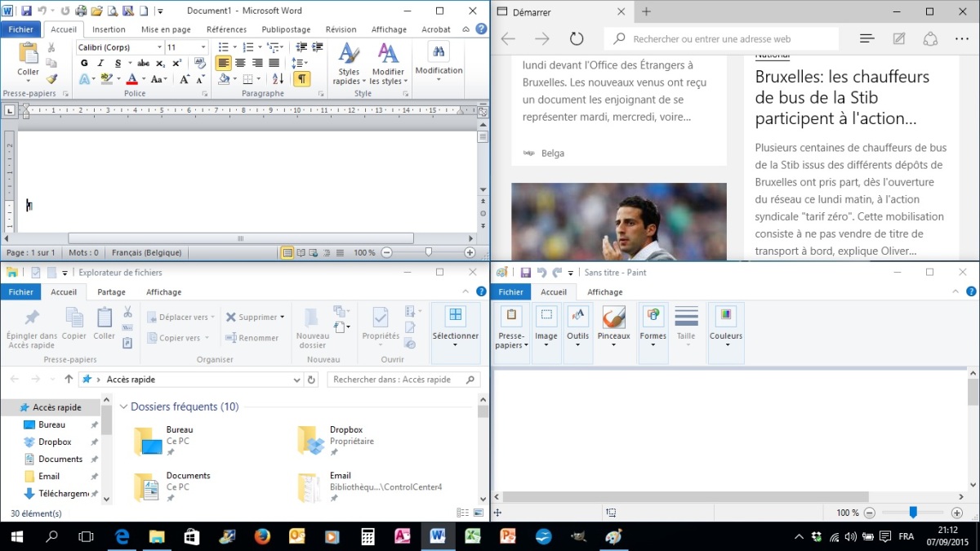Open the Partage tab in File Explorer
Image resolution: width=980 pixels, height=551 pixels.
(111, 291)
